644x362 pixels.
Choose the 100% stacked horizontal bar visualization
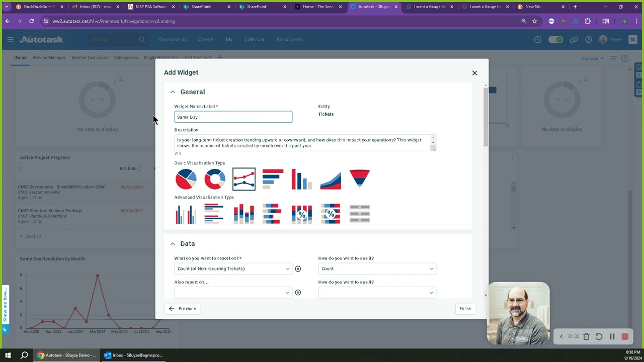point(331,214)
